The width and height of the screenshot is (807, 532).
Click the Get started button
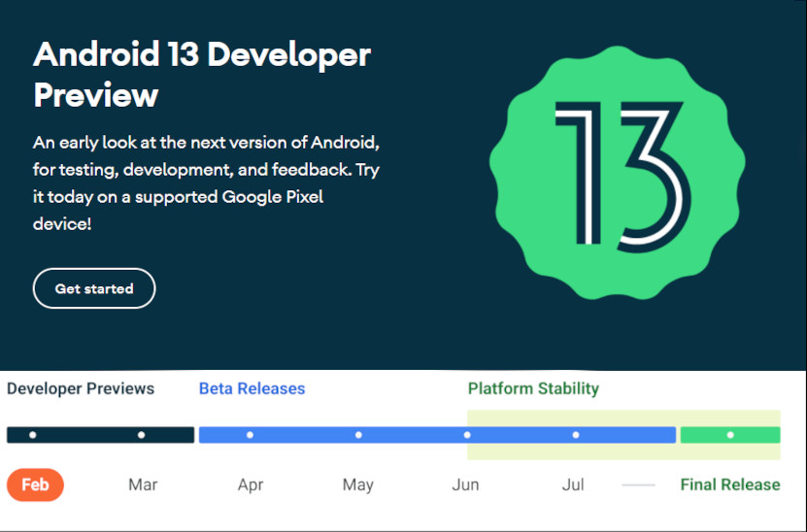(x=94, y=288)
